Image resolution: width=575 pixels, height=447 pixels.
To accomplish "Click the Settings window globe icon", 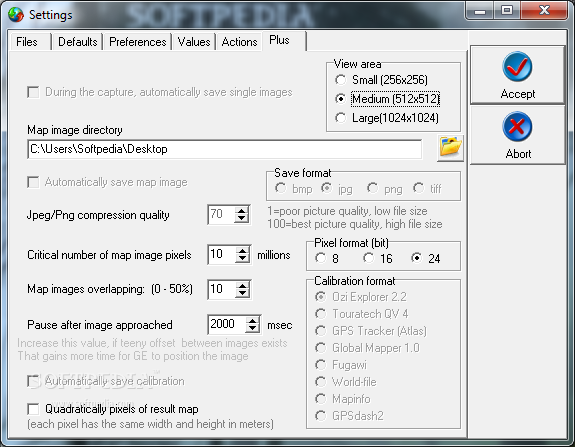I will (x=16, y=15).
